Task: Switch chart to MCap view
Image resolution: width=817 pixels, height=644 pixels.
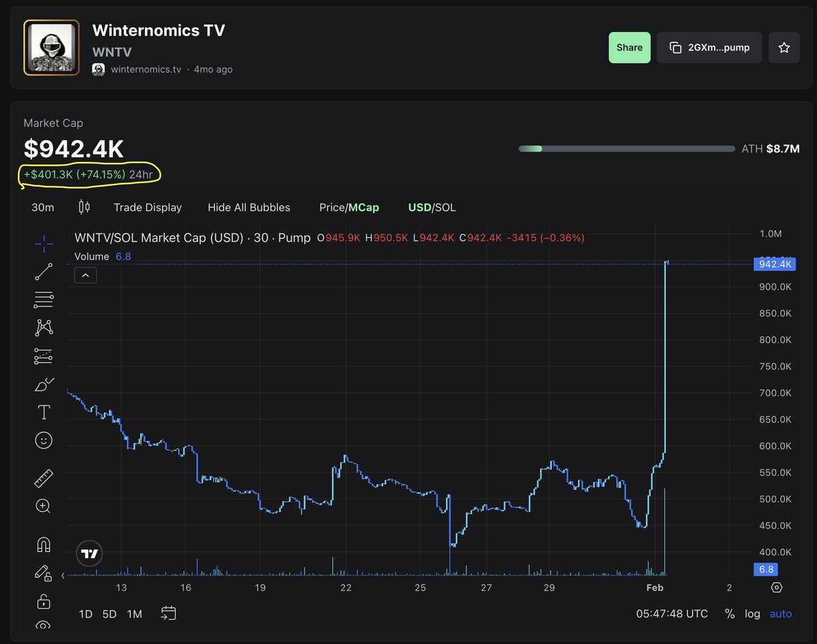Action: [364, 207]
